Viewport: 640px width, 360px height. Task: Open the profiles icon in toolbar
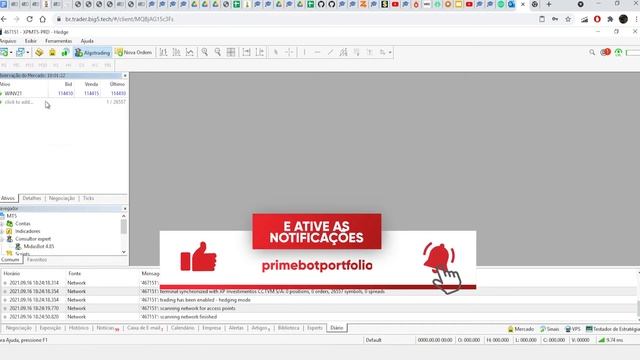20,52
